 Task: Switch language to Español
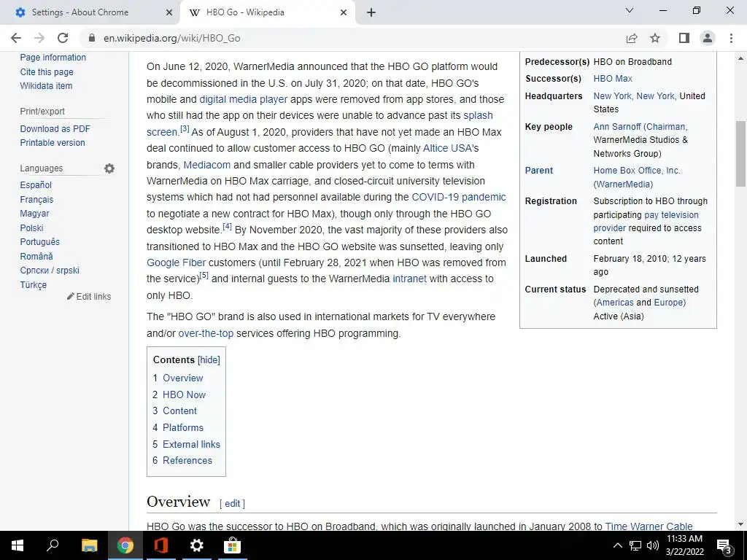[x=36, y=185]
